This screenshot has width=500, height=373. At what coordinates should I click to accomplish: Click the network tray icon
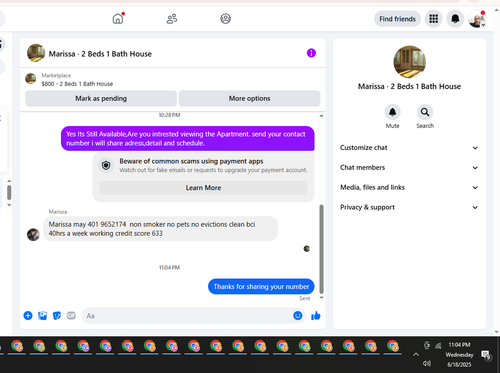(438, 346)
